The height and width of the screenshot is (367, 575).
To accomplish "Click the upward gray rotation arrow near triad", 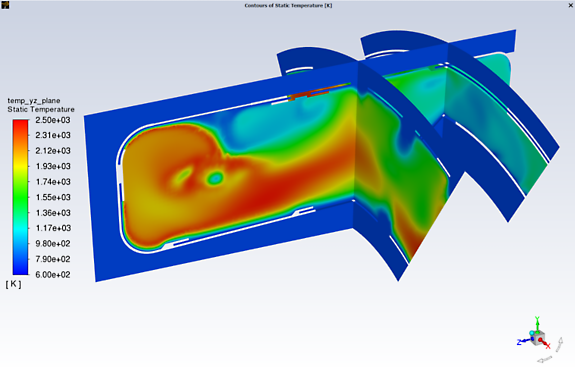I will [x=560, y=344].
